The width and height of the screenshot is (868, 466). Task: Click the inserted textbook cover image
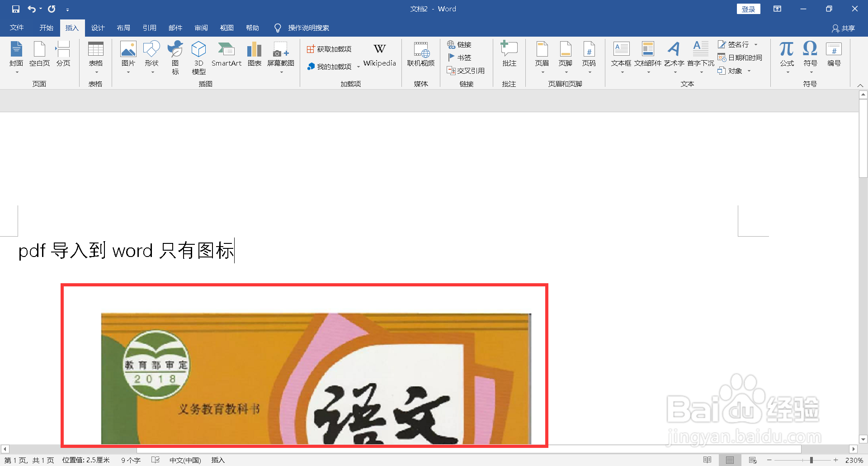point(316,378)
